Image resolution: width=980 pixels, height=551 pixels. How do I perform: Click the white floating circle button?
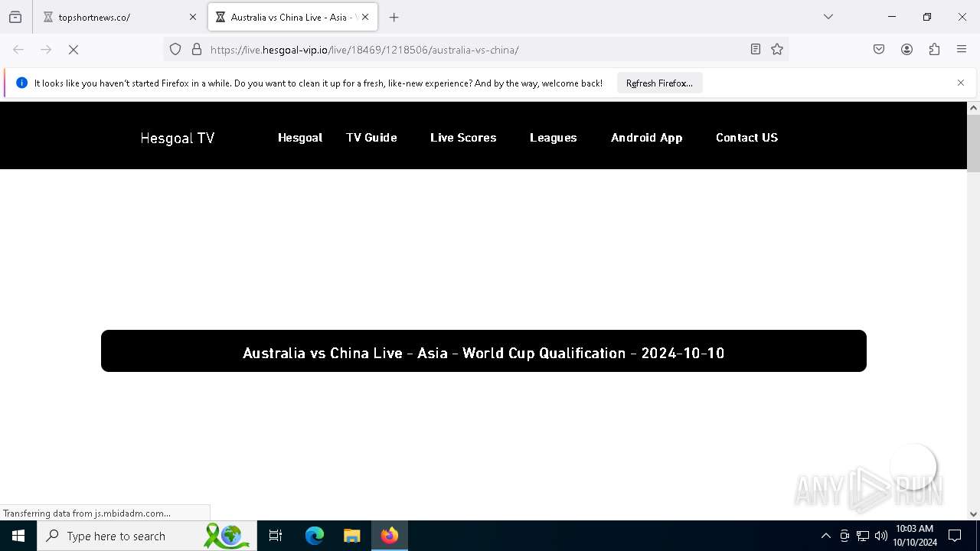click(913, 466)
